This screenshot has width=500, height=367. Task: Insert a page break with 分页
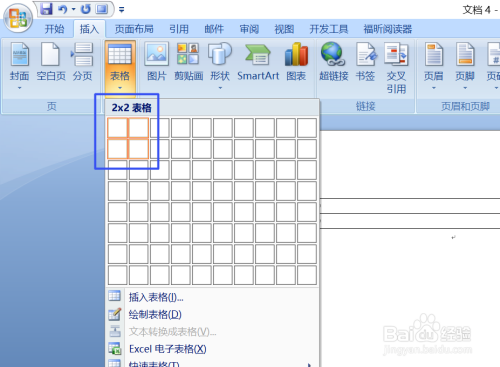click(x=82, y=62)
